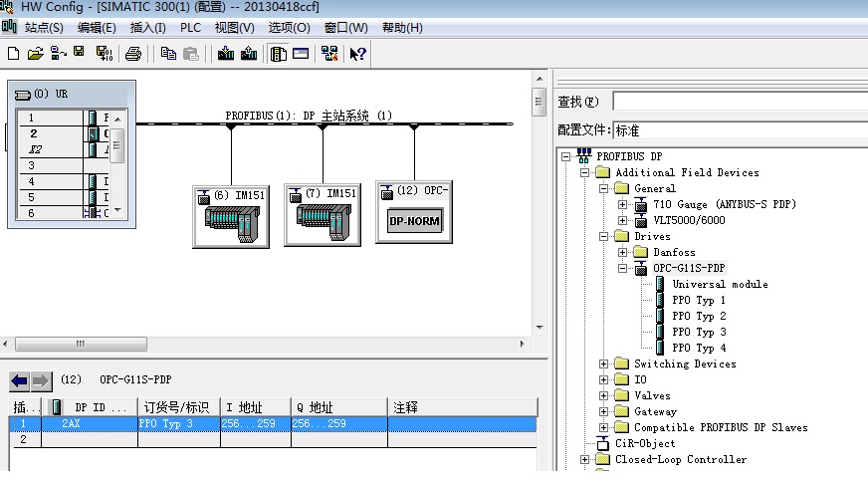
Task: Click station view vertical scrollbar down arrow
Action: click(540, 328)
